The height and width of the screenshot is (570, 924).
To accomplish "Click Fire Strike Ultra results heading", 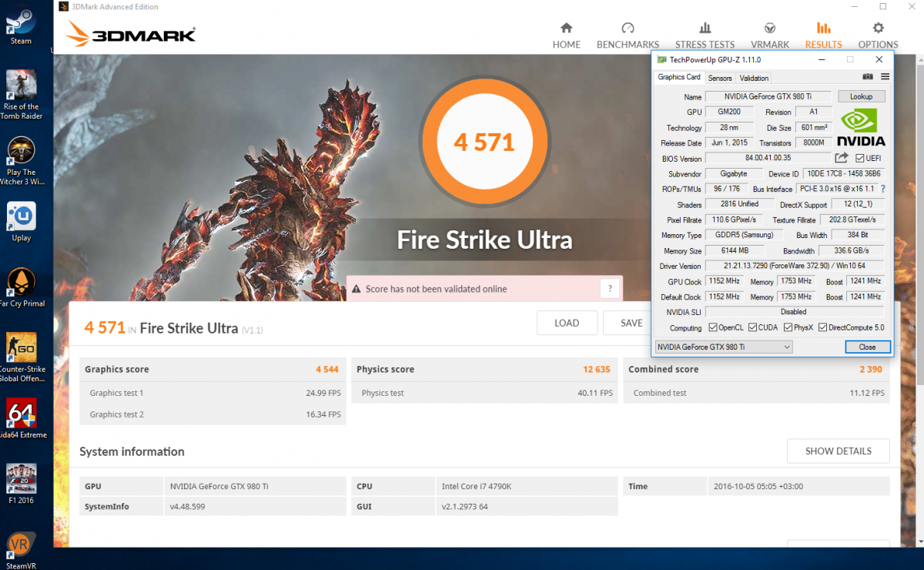I will tap(189, 327).
